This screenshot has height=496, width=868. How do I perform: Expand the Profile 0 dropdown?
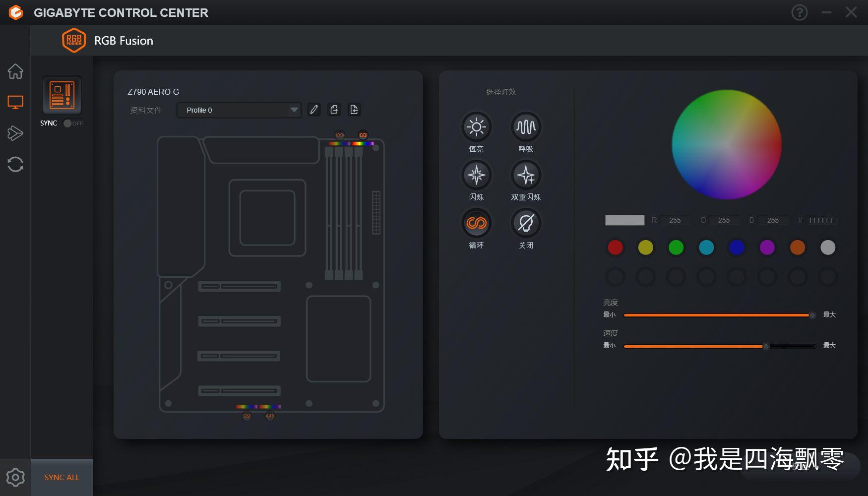tap(239, 110)
